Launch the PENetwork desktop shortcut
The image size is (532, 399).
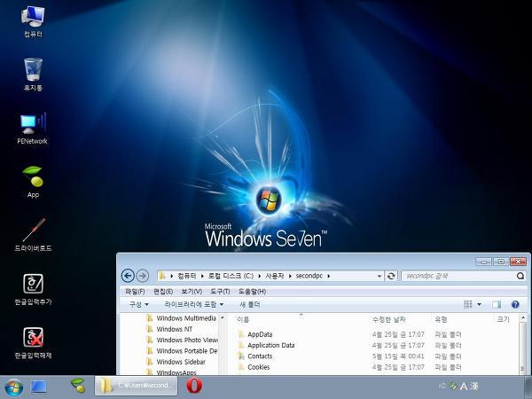(x=32, y=129)
